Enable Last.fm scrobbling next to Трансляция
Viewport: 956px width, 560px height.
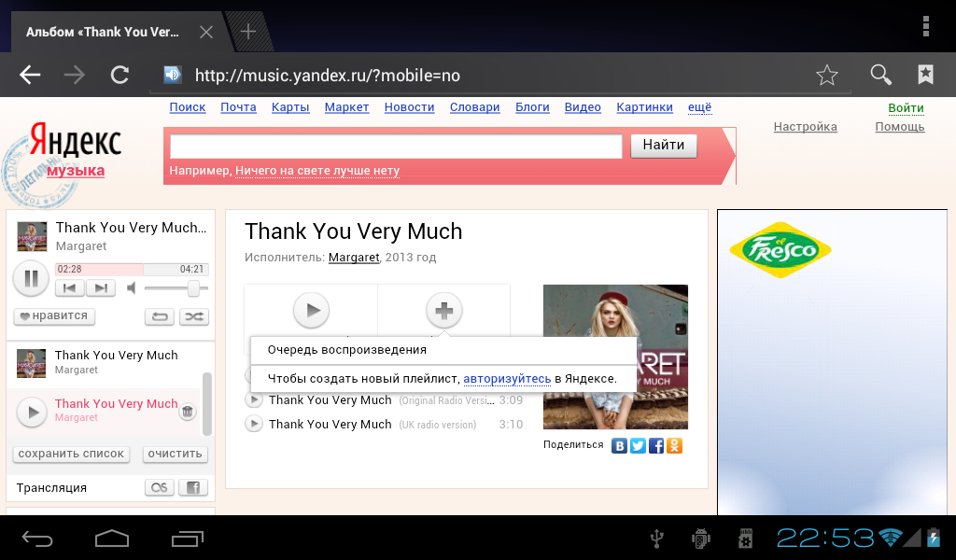[x=159, y=487]
